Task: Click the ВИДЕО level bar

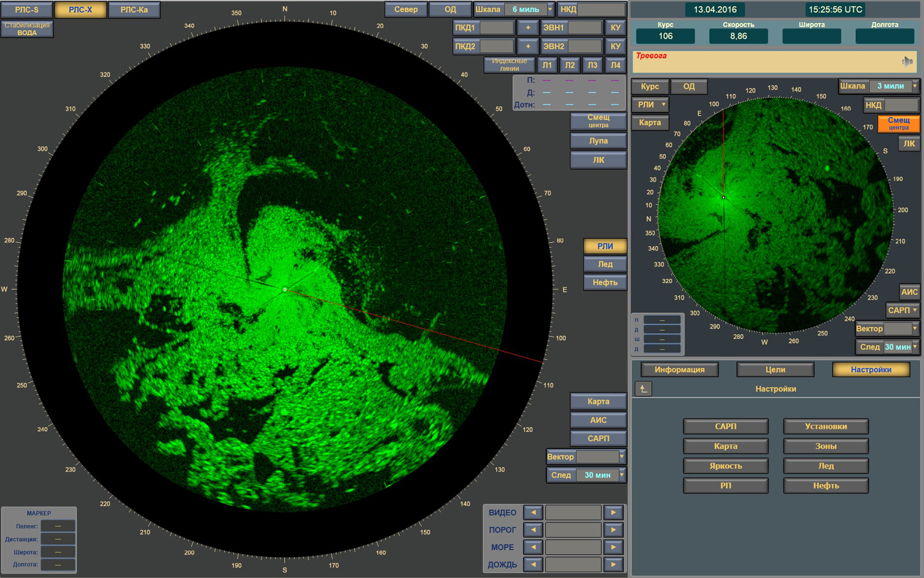Action: tap(573, 513)
